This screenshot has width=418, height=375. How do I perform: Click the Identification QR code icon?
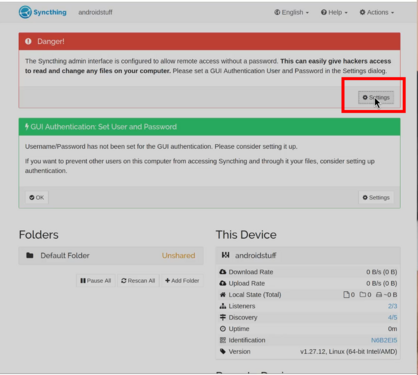point(223,340)
